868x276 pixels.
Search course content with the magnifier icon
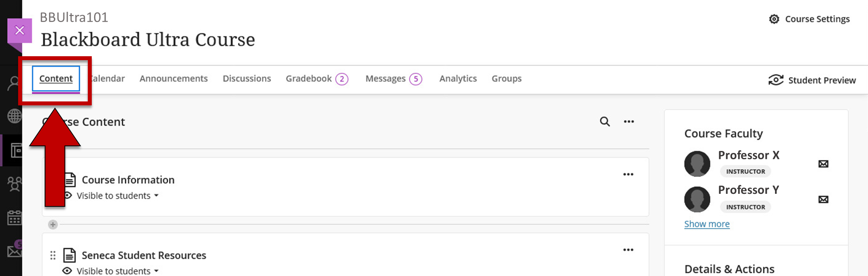[x=605, y=121]
